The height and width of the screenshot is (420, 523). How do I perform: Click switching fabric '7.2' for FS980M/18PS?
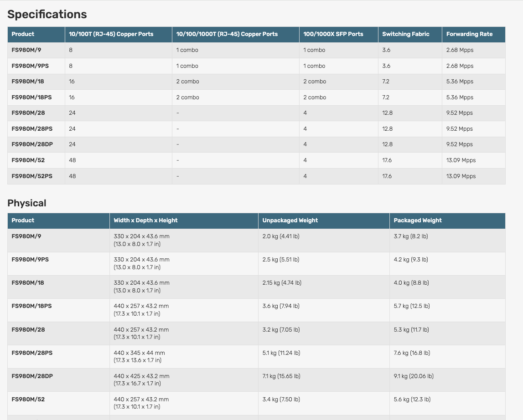coord(386,97)
